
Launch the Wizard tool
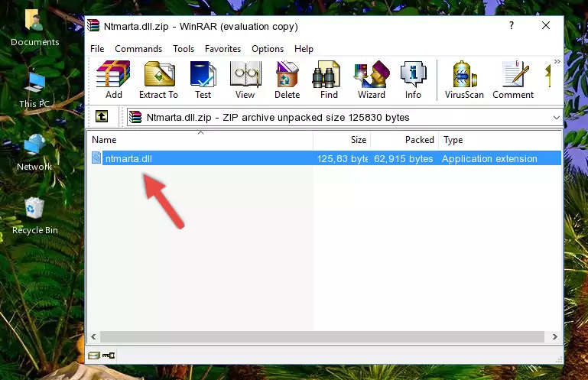[x=372, y=80]
